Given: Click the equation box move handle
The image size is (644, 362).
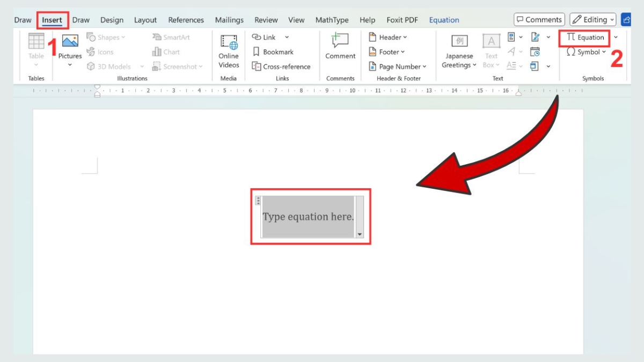Looking at the screenshot, I should 258,201.
